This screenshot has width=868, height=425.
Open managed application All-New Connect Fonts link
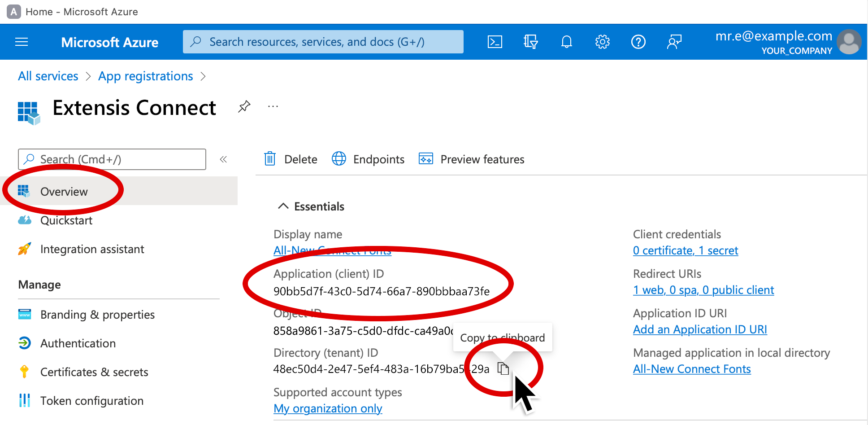coord(692,369)
